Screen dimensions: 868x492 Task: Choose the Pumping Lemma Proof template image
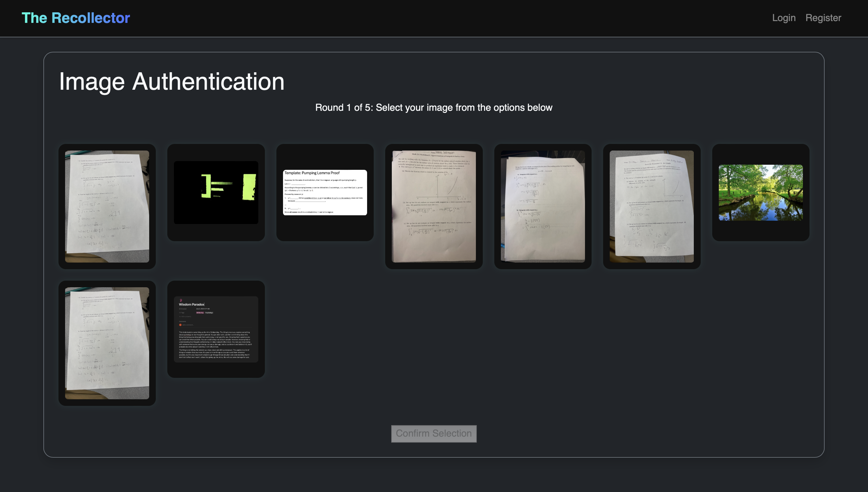(325, 192)
